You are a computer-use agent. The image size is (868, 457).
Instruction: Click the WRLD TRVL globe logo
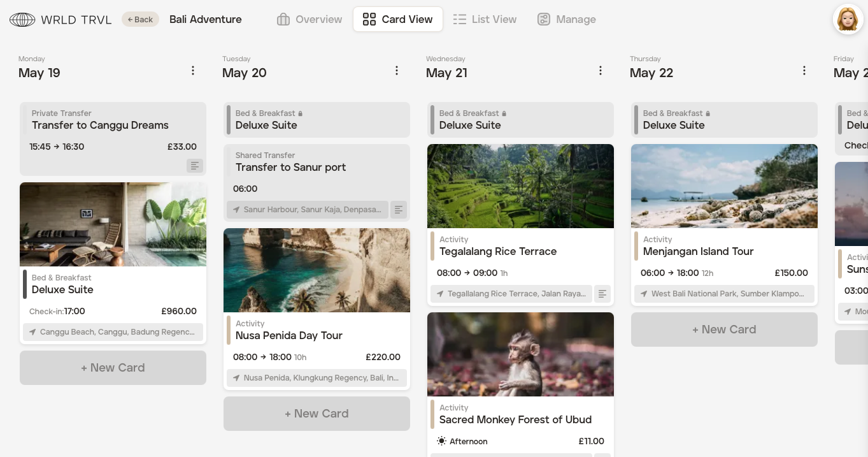point(22,20)
